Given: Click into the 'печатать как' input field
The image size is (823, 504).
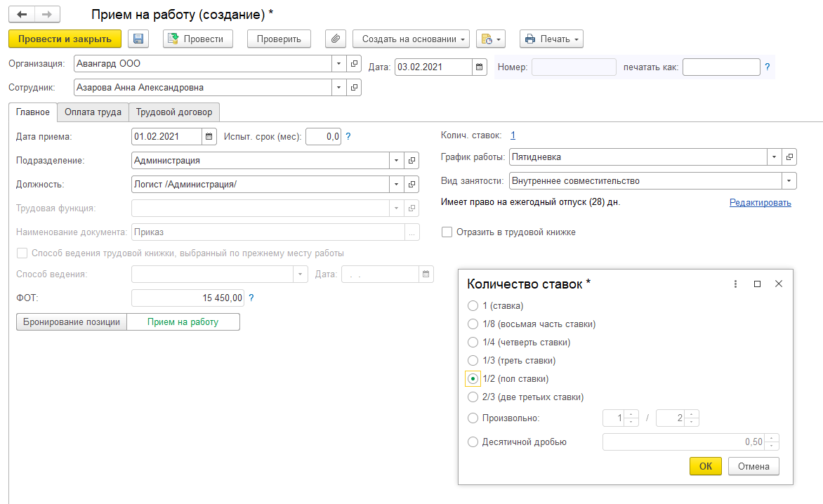Looking at the screenshot, I should [x=720, y=67].
